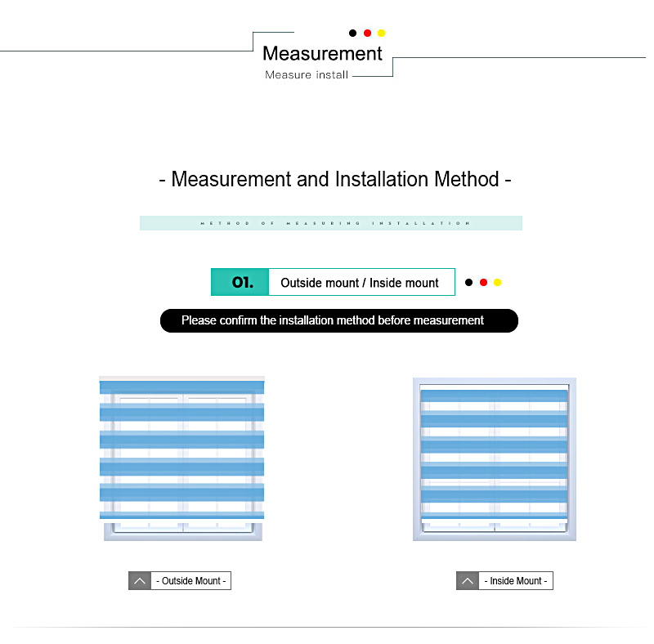The image size is (654, 644).
Task: Click the gray divider line at page bottom
Action: pos(327,628)
